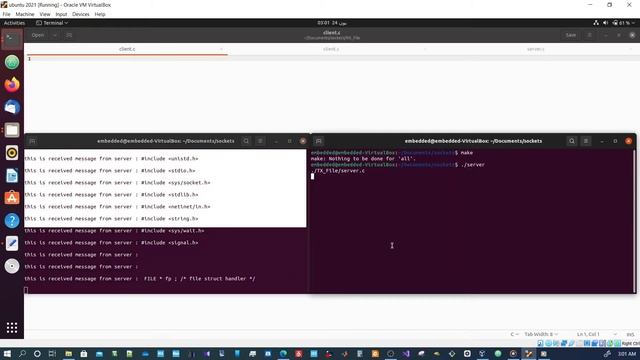Click the Save button in text editor
The image size is (640, 360).
click(x=571, y=35)
